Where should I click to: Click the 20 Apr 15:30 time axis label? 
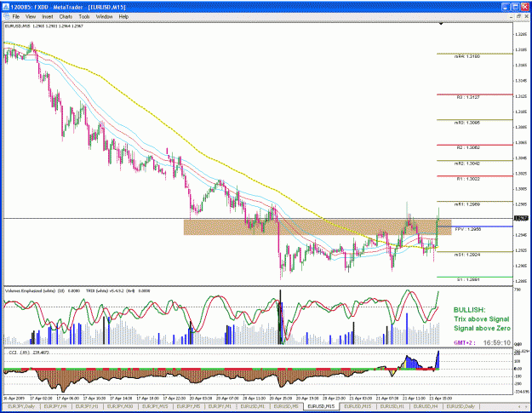(281, 398)
